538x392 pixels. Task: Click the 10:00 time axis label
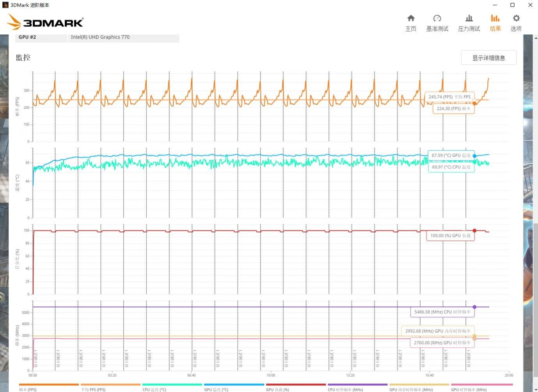click(x=271, y=375)
